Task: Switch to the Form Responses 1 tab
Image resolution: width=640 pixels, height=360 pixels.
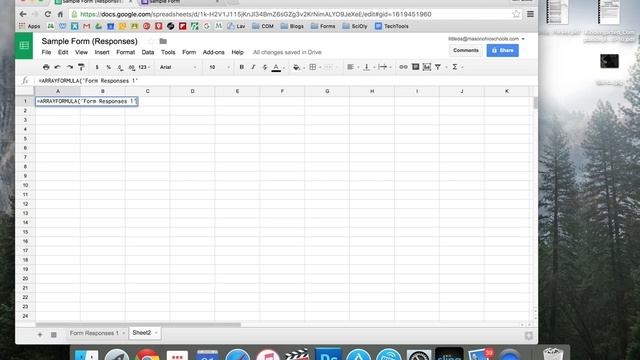Action: (x=94, y=333)
